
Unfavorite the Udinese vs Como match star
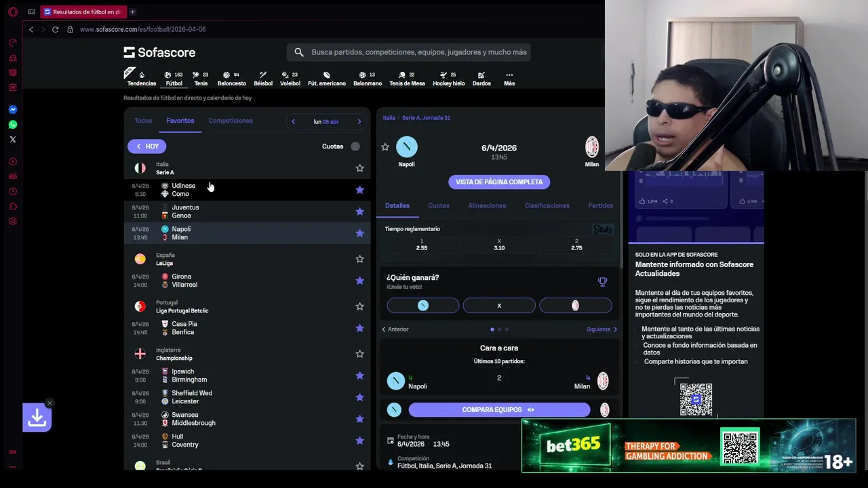(359, 190)
